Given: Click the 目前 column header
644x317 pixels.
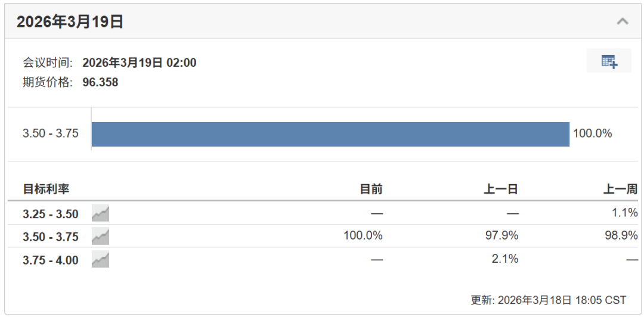Looking at the screenshot, I should (x=371, y=189).
